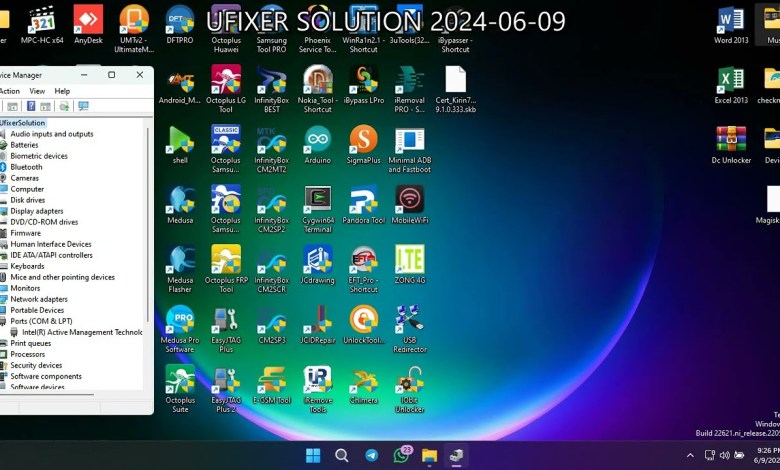780x470 pixels.
Task: Open InfinityBox BEST shortcut
Action: (x=272, y=89)
